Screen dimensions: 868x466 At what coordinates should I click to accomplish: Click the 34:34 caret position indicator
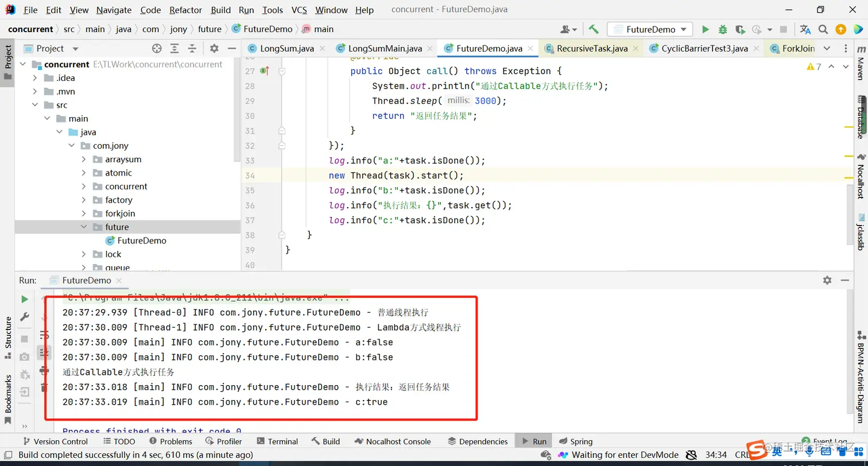[716, 455]
